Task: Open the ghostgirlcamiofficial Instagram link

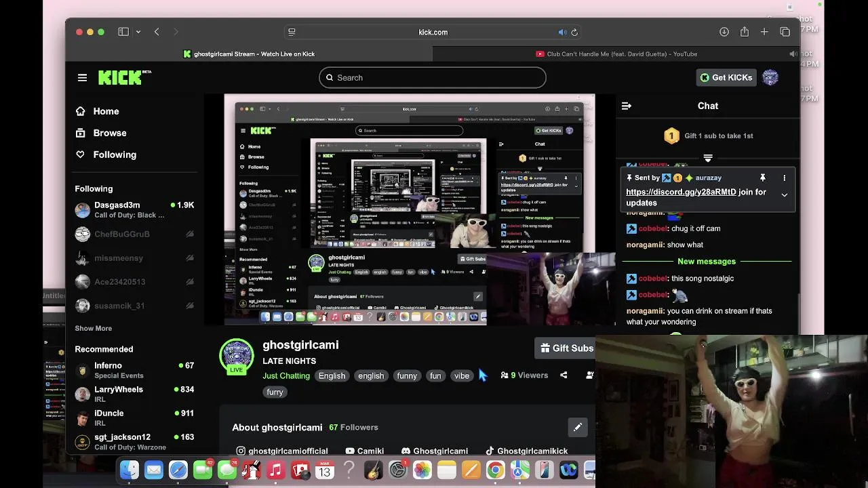Action: [282, 451]
